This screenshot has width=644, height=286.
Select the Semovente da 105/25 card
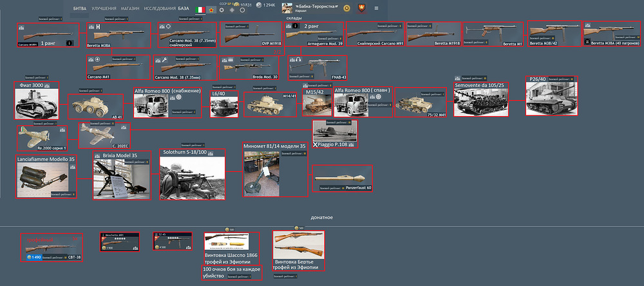tap(481, 99)
